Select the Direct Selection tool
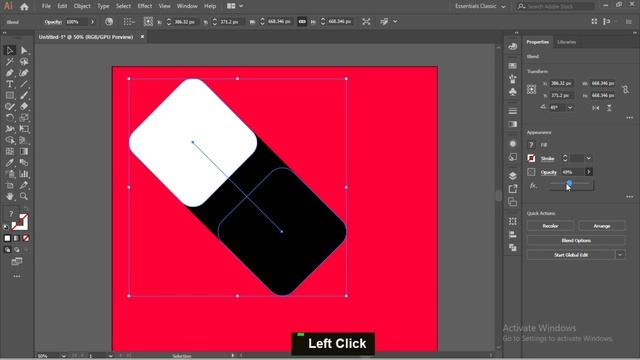The width and height of the screenshot is (640, 360). (24, 50)
